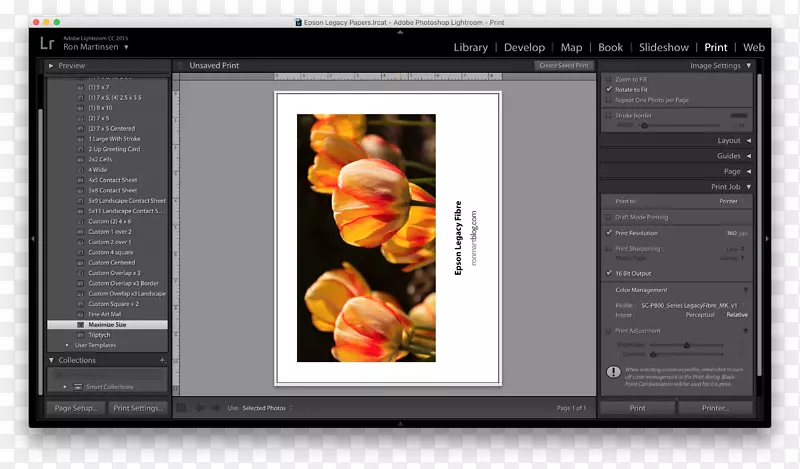Click the add collection plus icon
800x469 pixels.
tap(163, 360)
